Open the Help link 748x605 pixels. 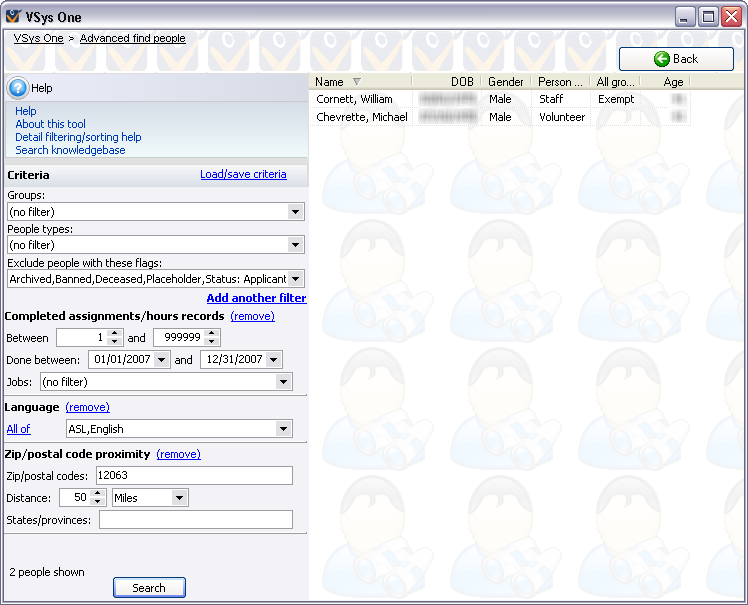click(26, 111)
